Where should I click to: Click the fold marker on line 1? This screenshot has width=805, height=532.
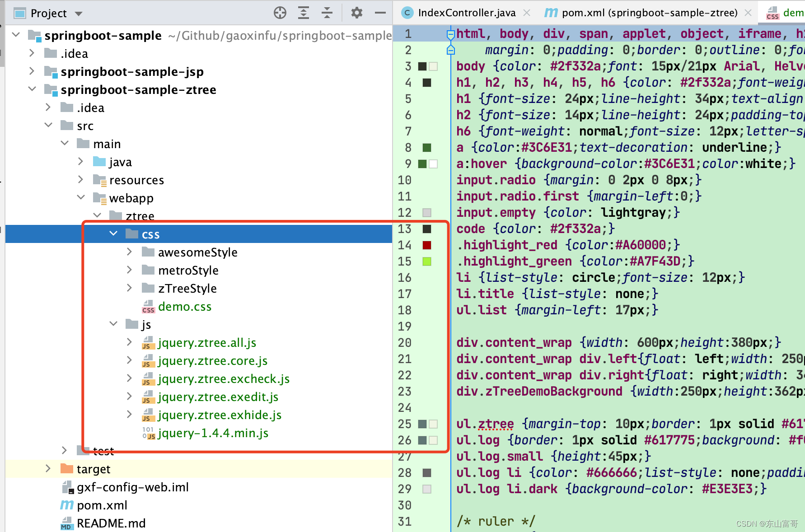(x=450, y=34)
